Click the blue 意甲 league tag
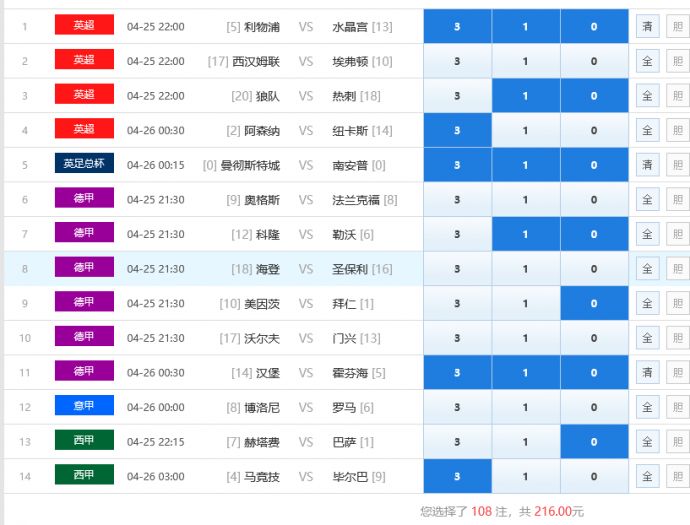Screen dimensions: 690x525 [84, 405]
